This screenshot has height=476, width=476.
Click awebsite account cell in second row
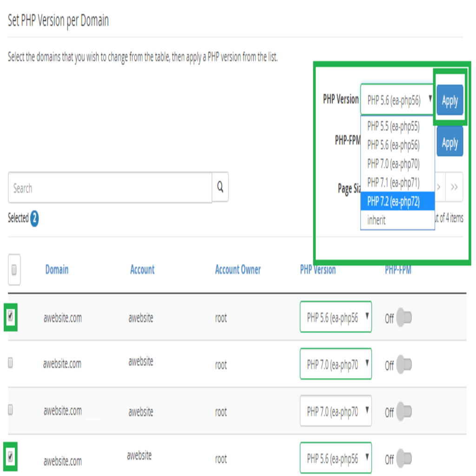click(141, 362)
